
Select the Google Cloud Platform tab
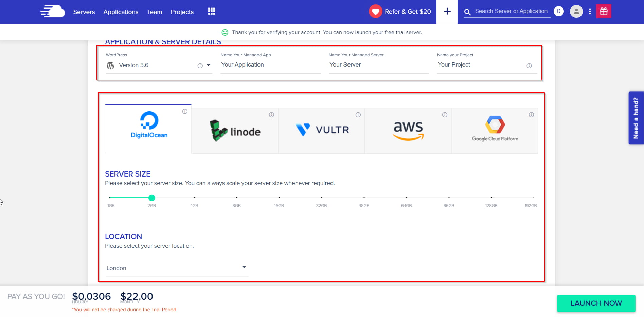pyautogui.click(x=495, y=131)
